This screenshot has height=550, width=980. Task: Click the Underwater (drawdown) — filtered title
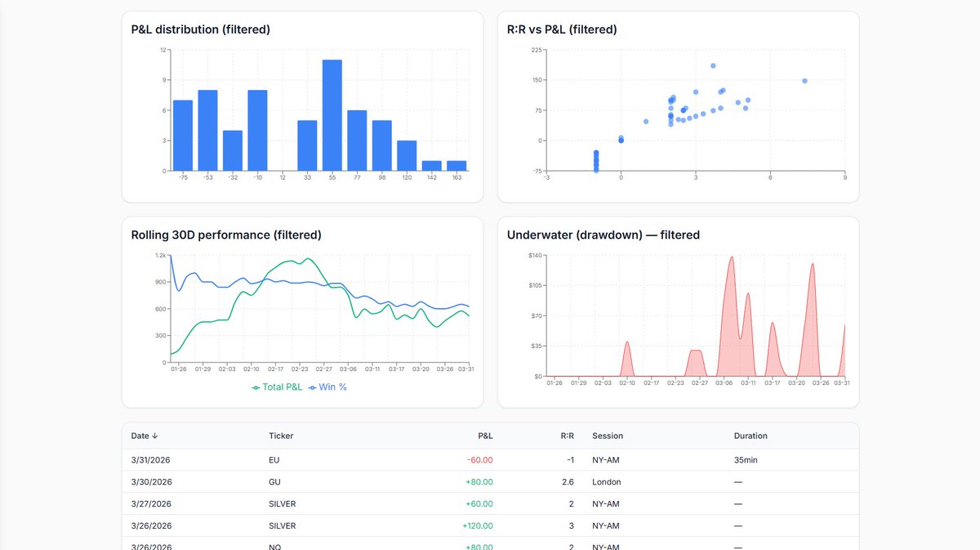604,235
